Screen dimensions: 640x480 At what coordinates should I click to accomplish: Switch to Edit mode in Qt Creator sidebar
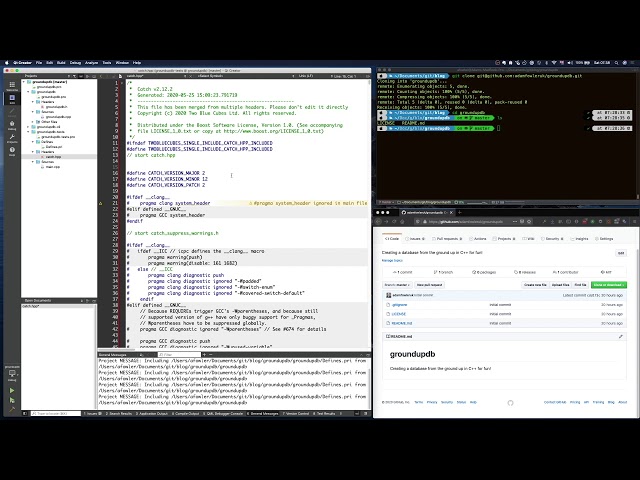point(12,99)
